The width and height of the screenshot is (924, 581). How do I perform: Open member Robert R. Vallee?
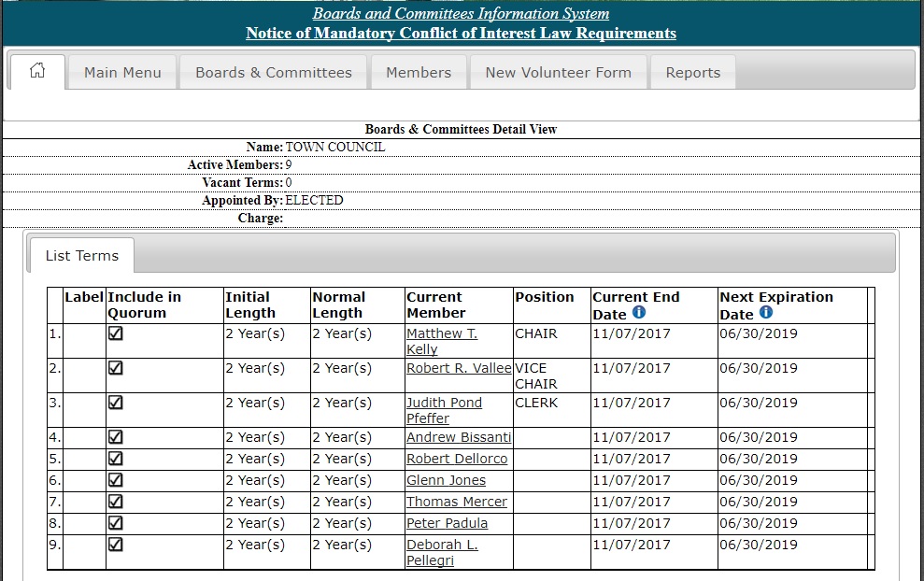click(x=459, y=368)
